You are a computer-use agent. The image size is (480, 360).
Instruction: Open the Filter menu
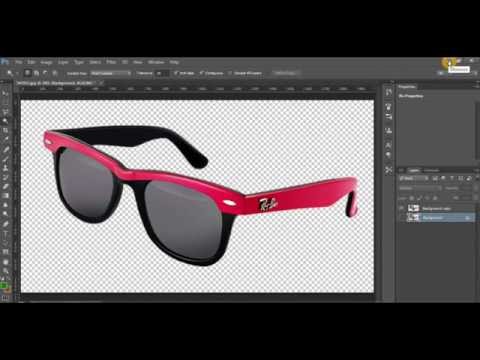[x=111, y=62]
